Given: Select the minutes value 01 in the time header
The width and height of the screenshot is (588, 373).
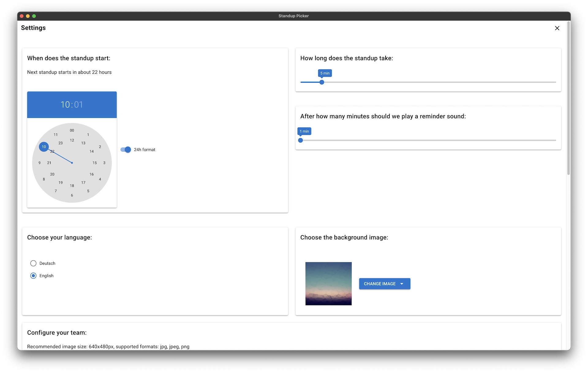Looking at the screenshot, I should pos(79,105).
